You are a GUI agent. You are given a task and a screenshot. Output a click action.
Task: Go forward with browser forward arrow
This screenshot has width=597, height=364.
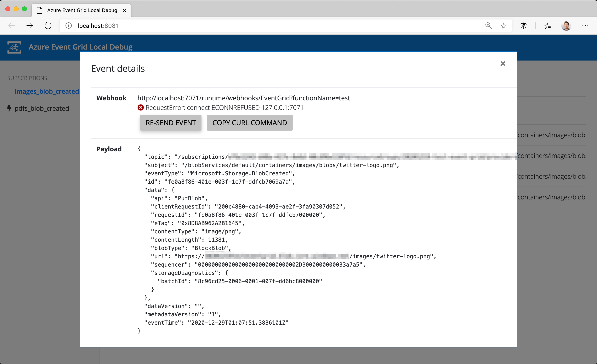coord(30,26)
